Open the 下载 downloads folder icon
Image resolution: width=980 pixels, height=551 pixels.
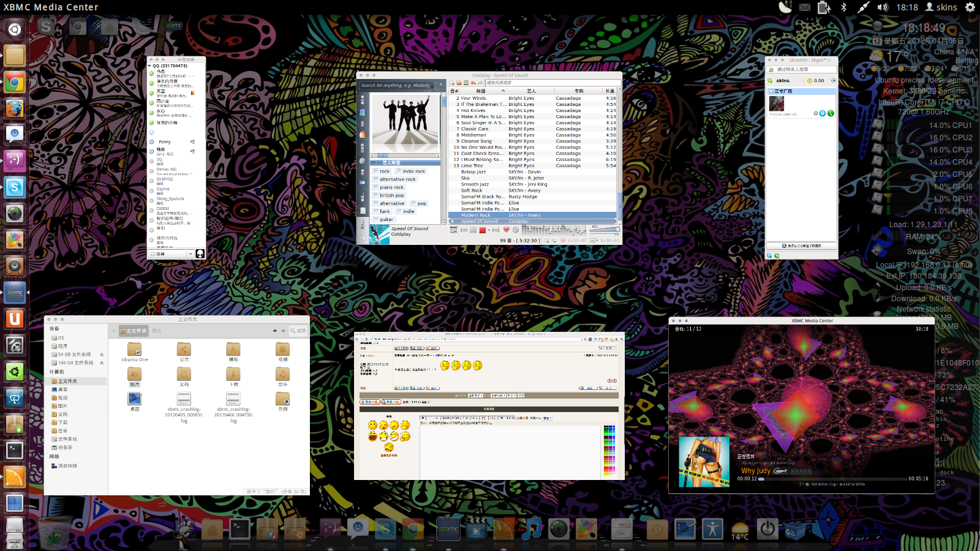[x=233, y=375]
